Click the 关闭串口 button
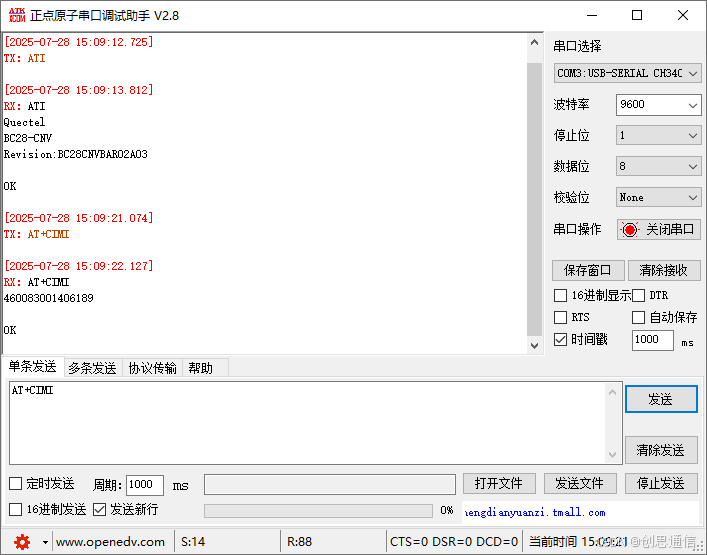The width and height of the screenshot is (707, 555). [x=659, y=230]
